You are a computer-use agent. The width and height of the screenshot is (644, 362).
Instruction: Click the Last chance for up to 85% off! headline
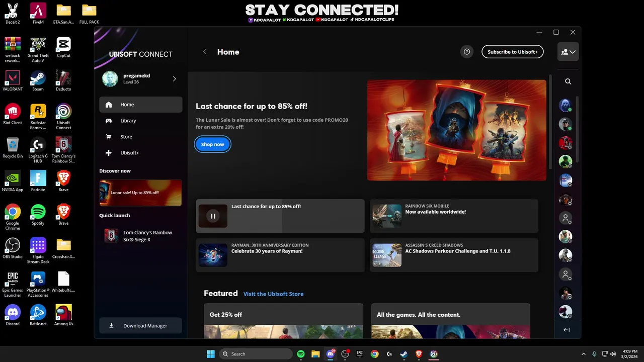click(252, 106)
